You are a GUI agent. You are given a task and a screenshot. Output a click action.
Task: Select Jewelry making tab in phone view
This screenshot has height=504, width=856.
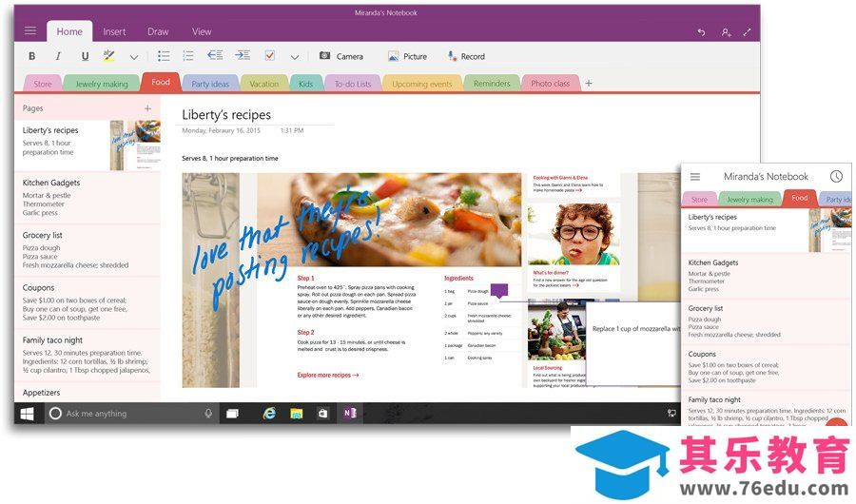[x=750, y=200]
